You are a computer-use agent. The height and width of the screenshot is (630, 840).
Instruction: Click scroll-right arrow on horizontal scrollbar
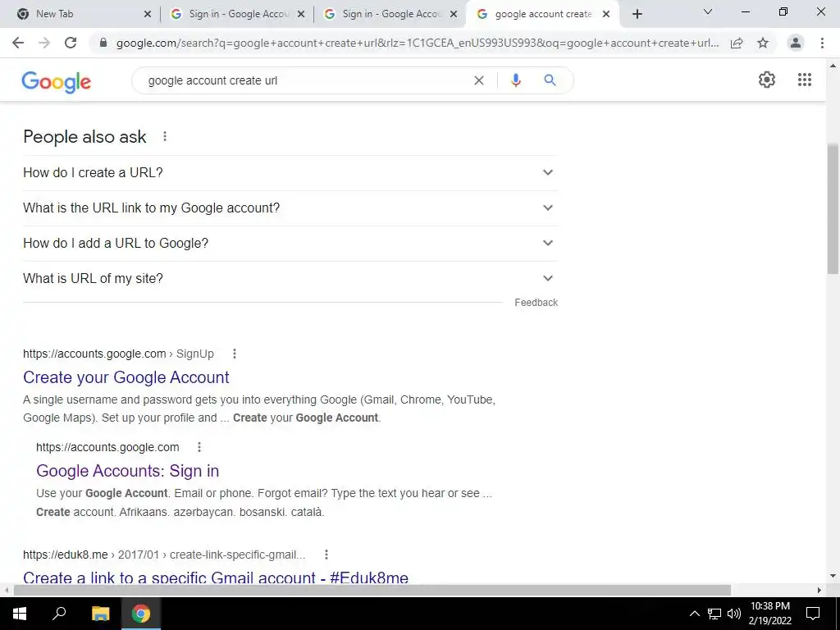[x=819, y=590]
